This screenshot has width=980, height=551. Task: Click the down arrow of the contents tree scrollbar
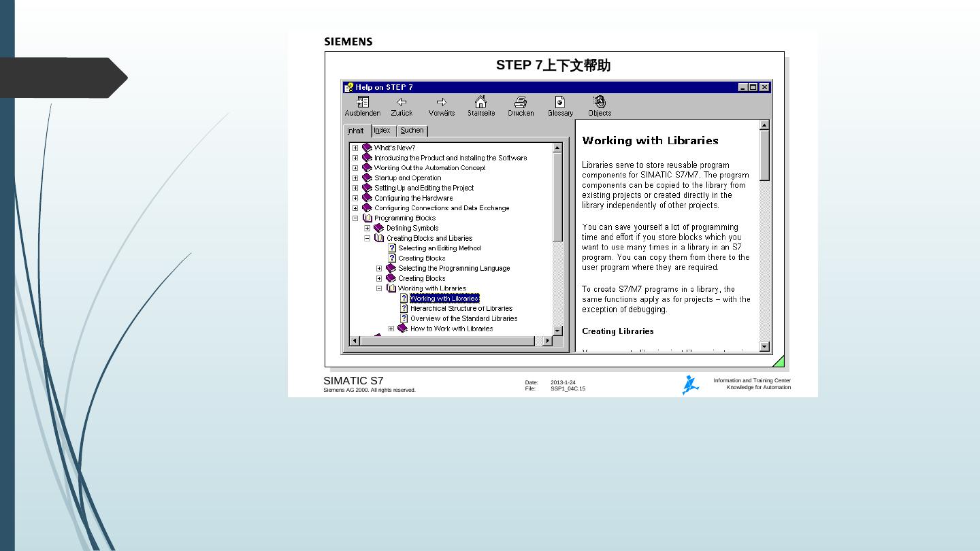[558, 331]
